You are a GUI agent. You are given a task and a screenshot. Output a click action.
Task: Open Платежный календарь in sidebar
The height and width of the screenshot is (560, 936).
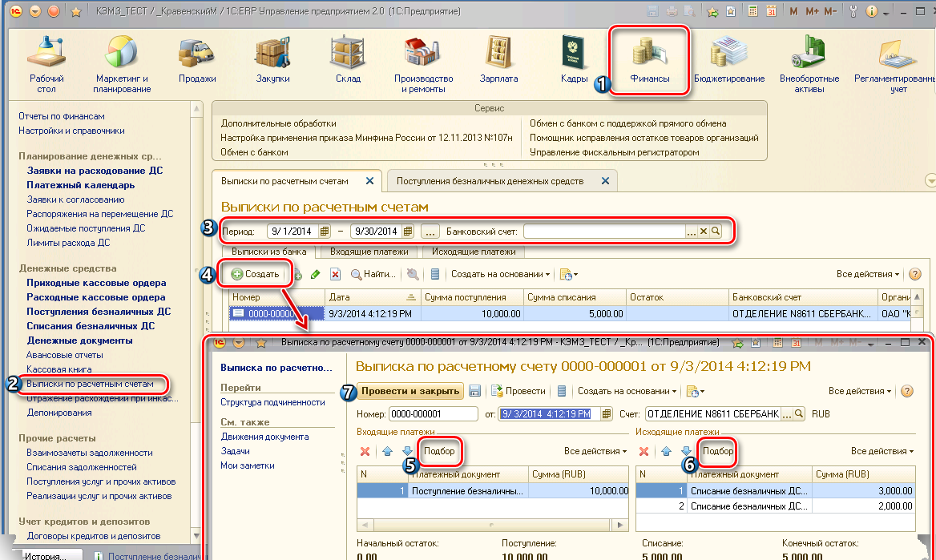81,185
